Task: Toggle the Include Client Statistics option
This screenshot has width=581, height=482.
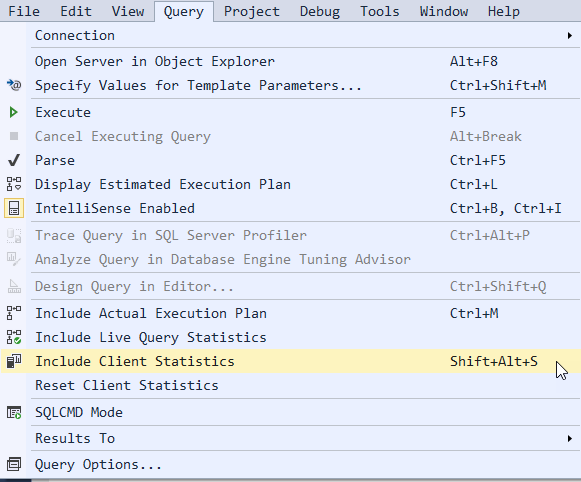Action: 290,361
